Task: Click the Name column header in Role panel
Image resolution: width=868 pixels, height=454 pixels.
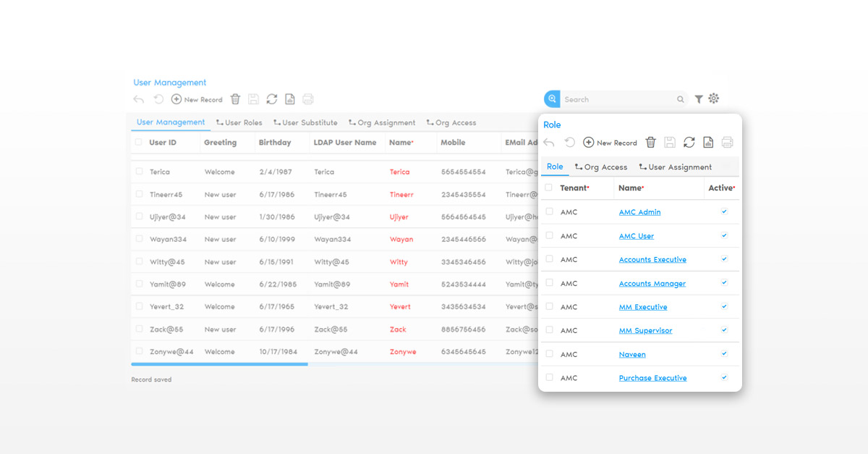Action: [x=631, y=188]
